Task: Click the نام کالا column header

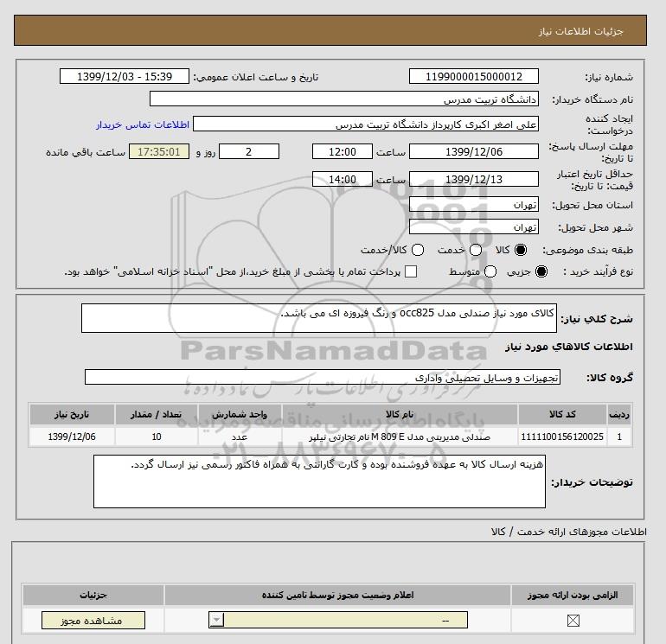Action: click(400, 414)
